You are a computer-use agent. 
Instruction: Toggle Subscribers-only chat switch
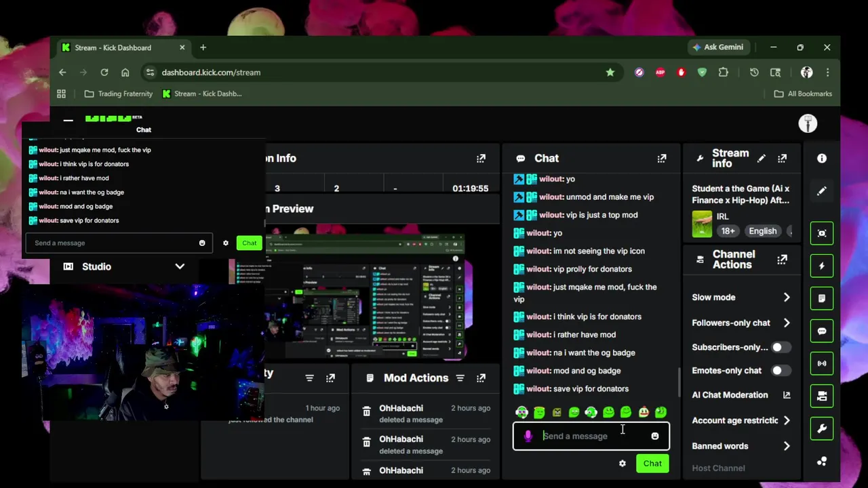[x=781, y=348]
